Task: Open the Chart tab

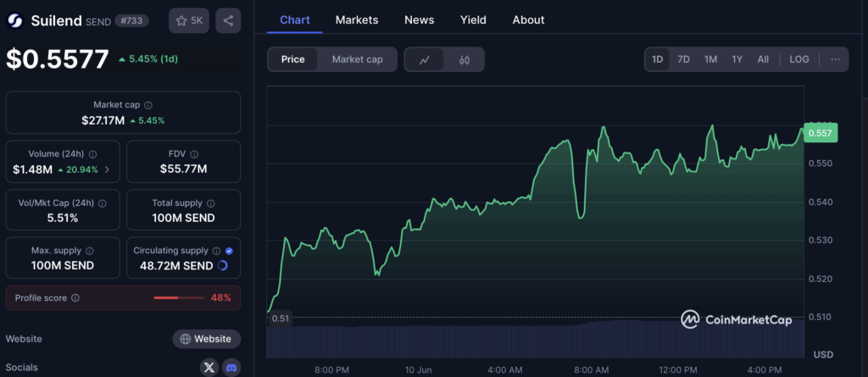Action: (x=294, y=20)
